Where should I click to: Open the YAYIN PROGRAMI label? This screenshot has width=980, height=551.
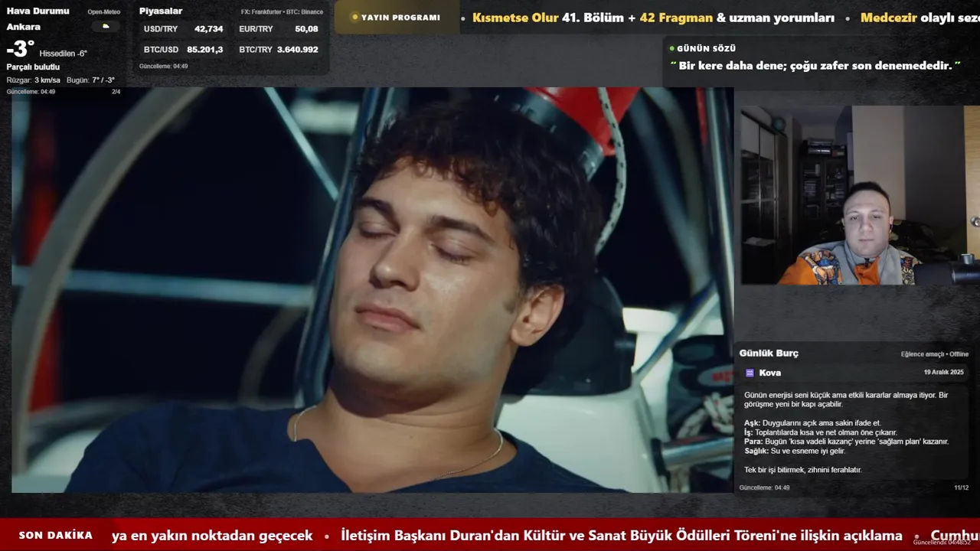[x=400, y=18]
